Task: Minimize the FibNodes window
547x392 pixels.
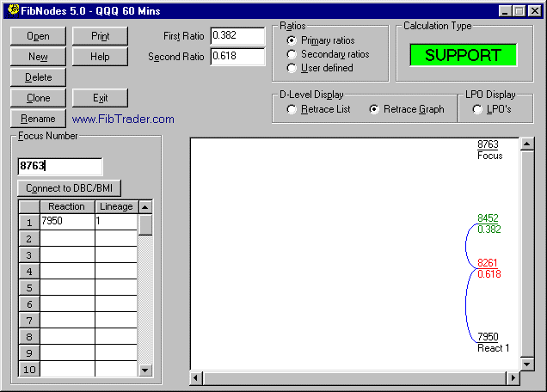Action: pyautogui.click(x=505, y=11)
